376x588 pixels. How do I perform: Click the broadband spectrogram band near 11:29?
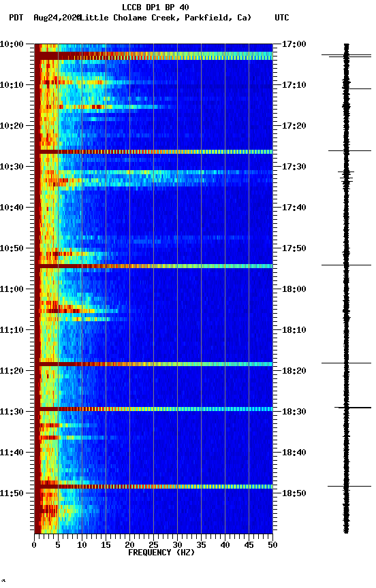[153, 409]
